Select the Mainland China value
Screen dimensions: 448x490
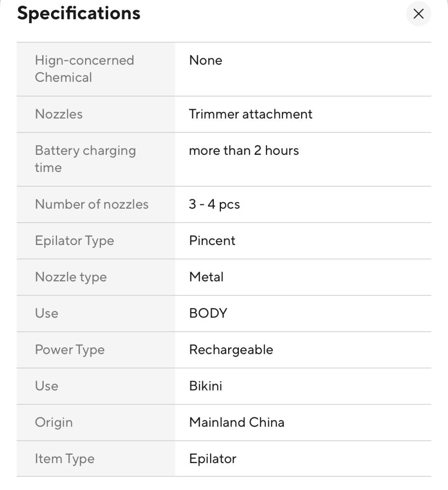tap(236, 422)
